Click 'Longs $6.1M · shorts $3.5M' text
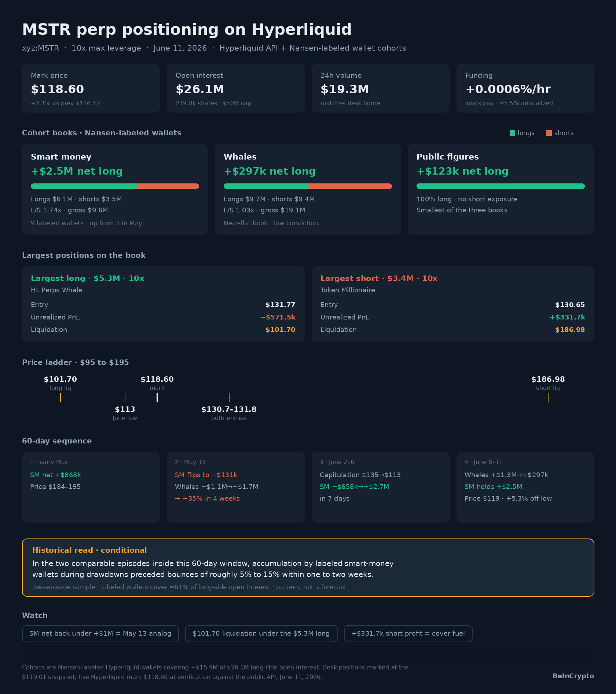The width and height of the screenshot is (616, 694). point(76,199)
